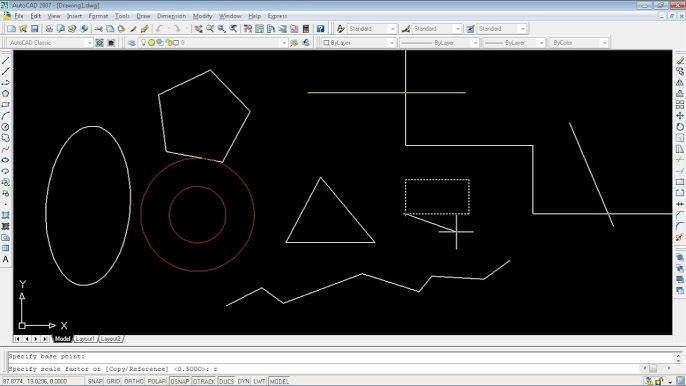Screen dimensions: 686x386
Task: Open the ByLayer color control
Action: tap(359, 43)
